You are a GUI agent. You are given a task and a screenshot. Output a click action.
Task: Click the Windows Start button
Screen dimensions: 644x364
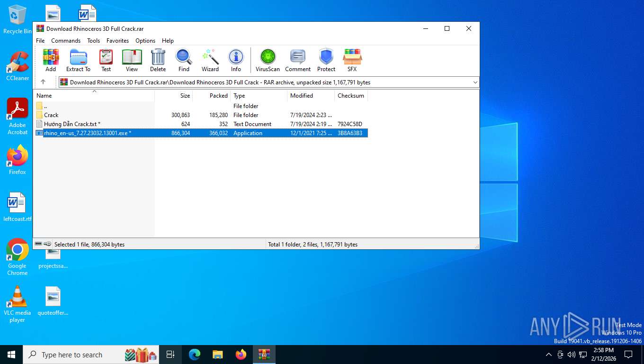click(x=11, y=355)
